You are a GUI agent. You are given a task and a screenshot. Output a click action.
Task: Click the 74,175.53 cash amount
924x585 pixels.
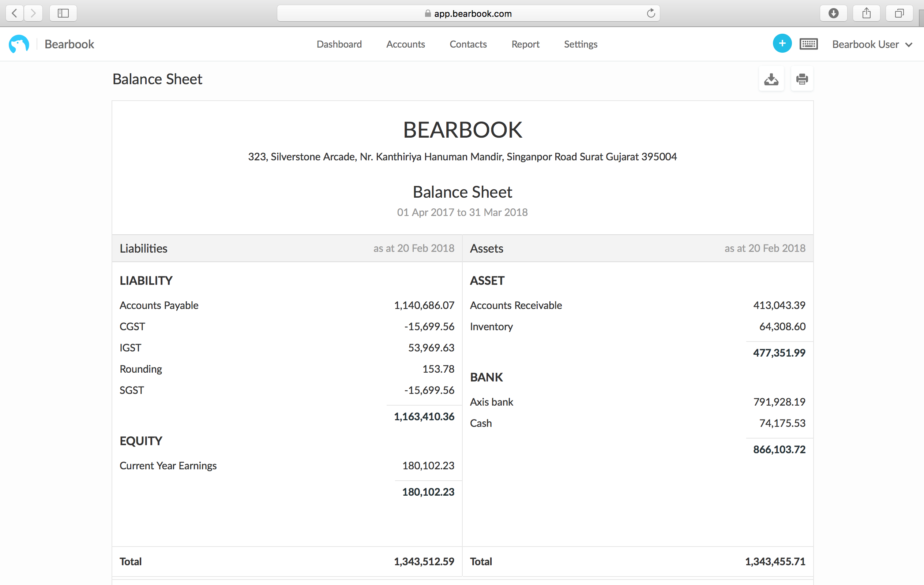click(782, 423)
